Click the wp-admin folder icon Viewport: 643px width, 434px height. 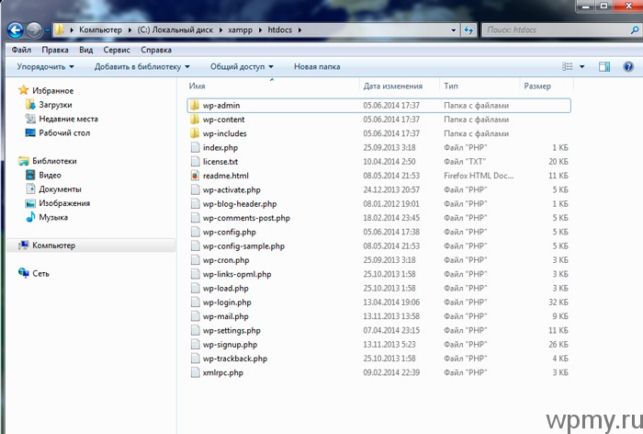[195, 105]
